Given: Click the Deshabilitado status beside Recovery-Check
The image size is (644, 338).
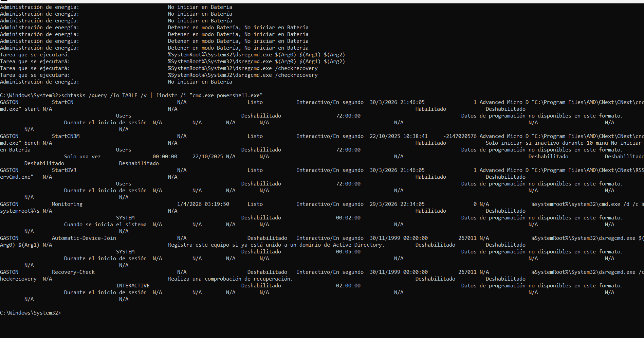Looking at the screenshot, I should (x=267, y=272).
